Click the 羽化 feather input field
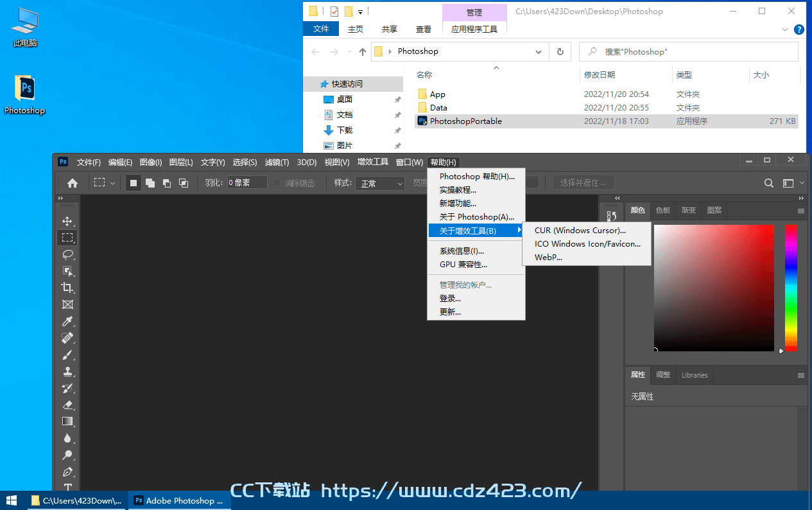The height and width of the screenshot is (510, 812). (247, 183)
